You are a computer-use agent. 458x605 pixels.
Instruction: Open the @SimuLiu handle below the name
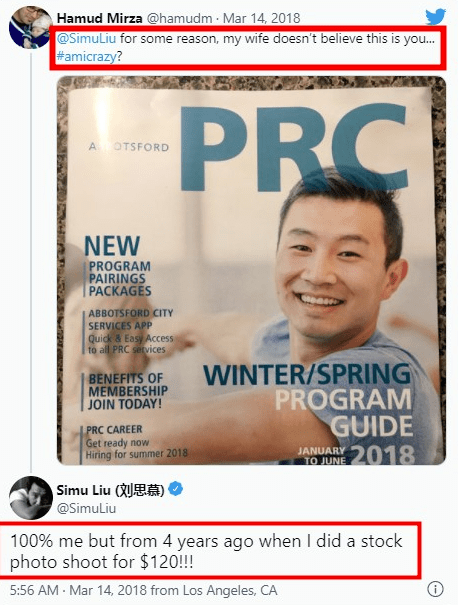tap(86, 508)
